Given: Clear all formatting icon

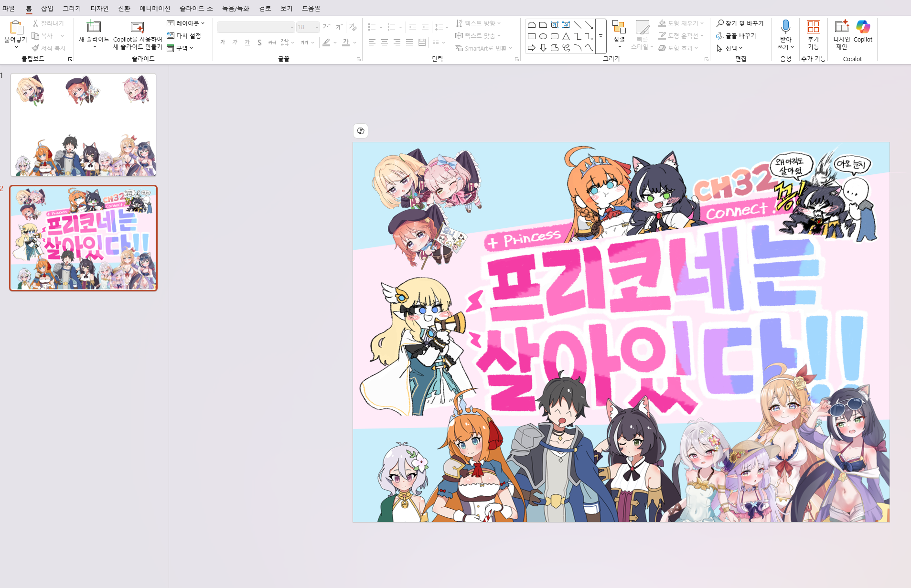Looking at the screenshot, I should [x=353, y=27].
